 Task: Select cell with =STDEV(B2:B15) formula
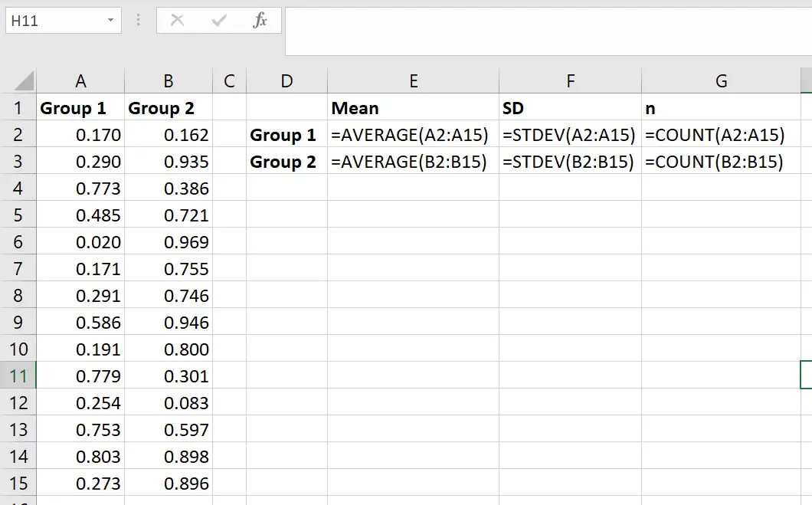pyautogui.click(x=570, y=162)
